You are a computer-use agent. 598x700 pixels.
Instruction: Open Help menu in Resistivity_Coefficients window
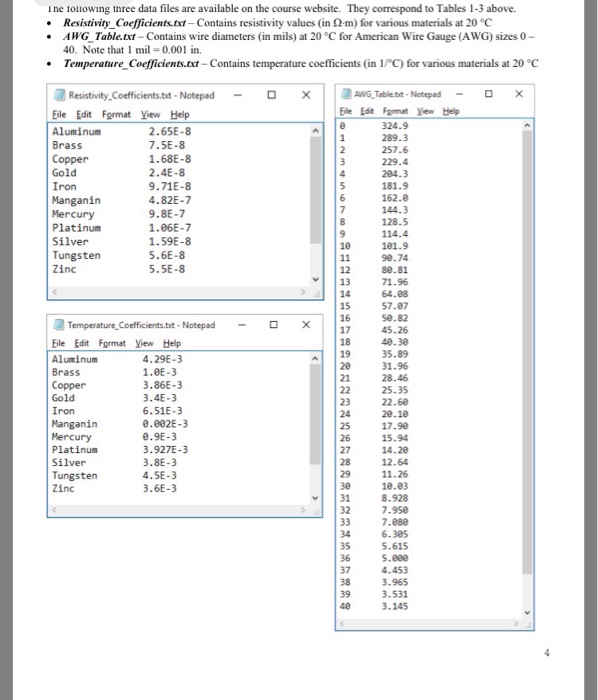[180, 114]
